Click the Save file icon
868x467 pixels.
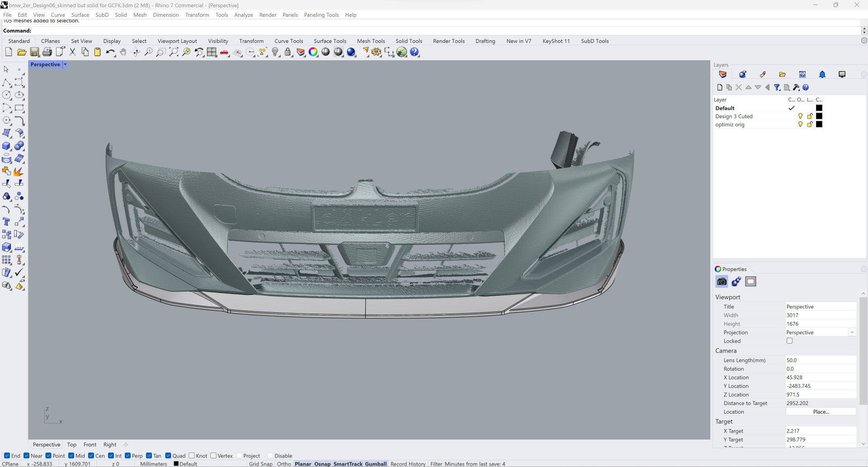(x=34, y=52)
